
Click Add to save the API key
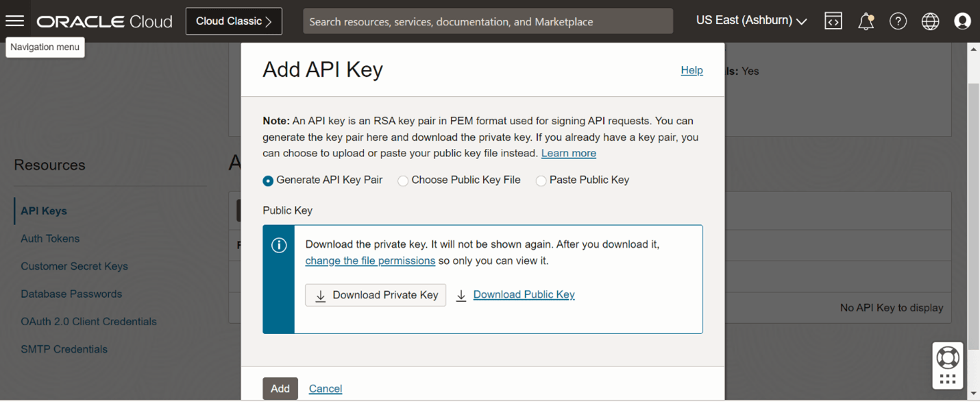point(280,388)
